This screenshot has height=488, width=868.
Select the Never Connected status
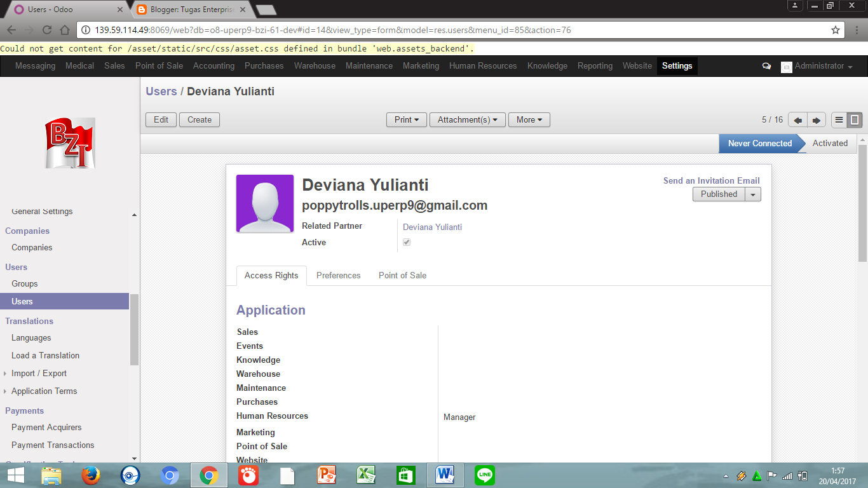click(759, 144)
